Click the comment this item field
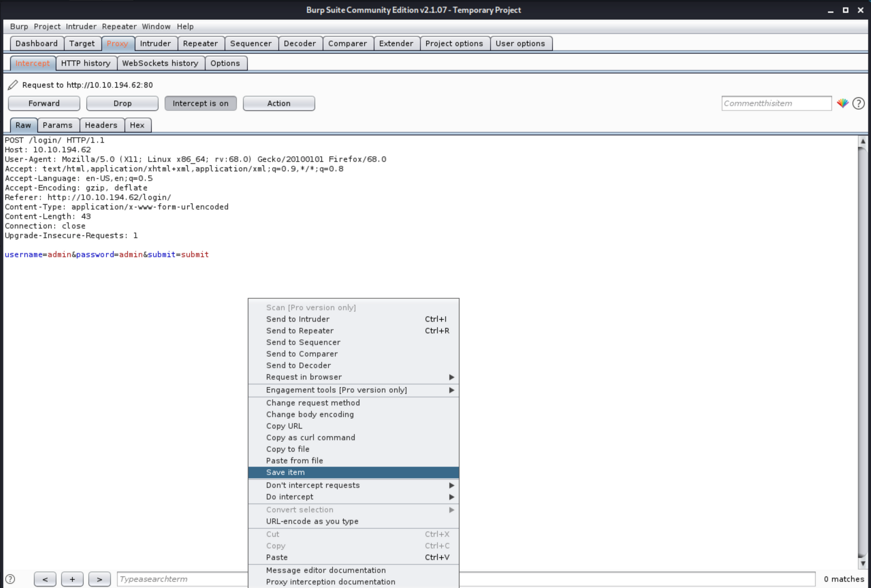This screenshot has width=871, height=588. coord(776,103)
